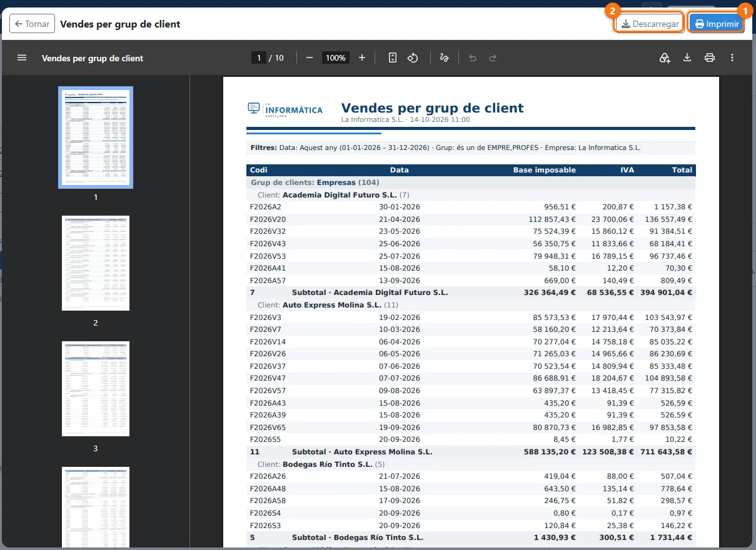The height and width of the screenshot is (550, 756).
Task: Click subtotal amount 711 643,58 €
Action: pyautogui.click(x=666, y=452)
